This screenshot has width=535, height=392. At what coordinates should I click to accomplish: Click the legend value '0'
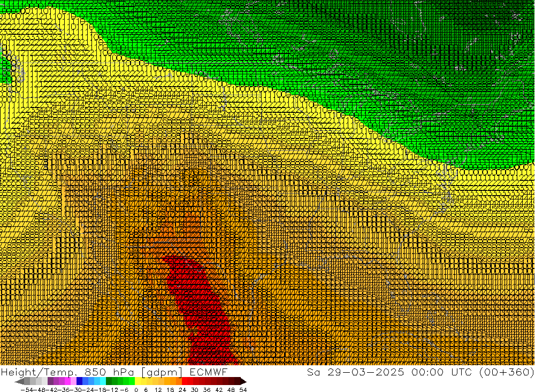coord(136,390)
